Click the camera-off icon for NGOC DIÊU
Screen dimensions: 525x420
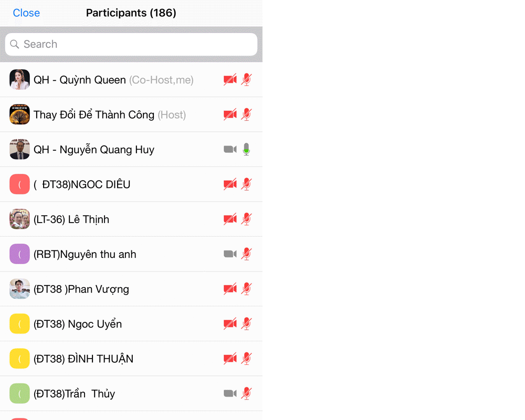coord(230,184)
